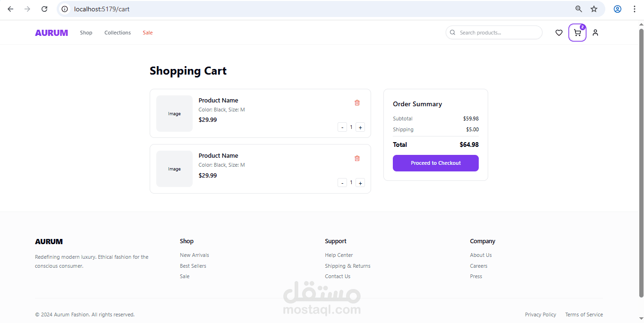The height and width of the screenshot is (323, 644).
Task: Open the Sale navigation link
Action: point(148,33)
